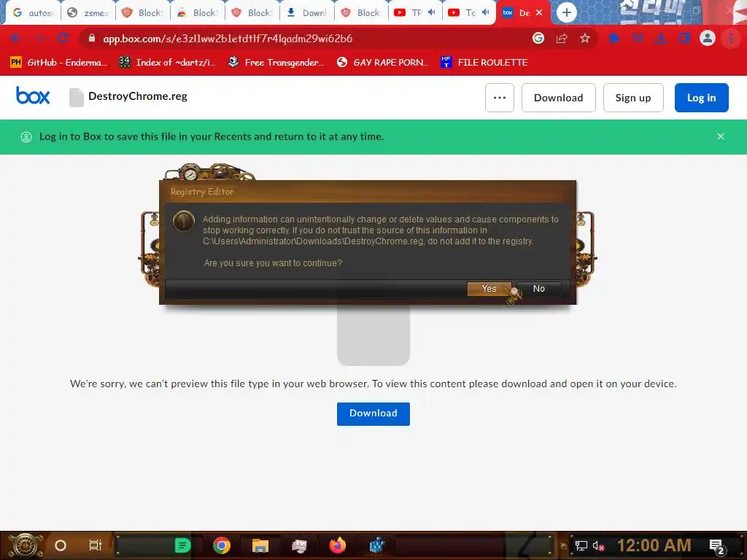The height and width of the screenshot is (560, 747).
Task: Open a new browser tab
Action: (x=566, y=13)
